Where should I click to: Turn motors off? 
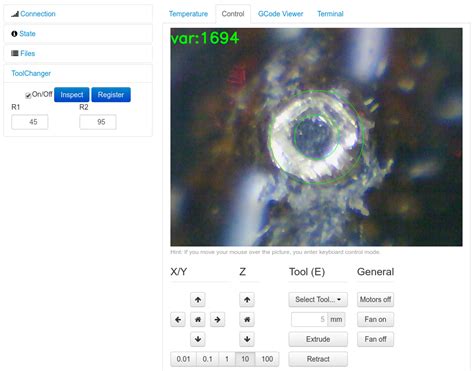(375, 300)
